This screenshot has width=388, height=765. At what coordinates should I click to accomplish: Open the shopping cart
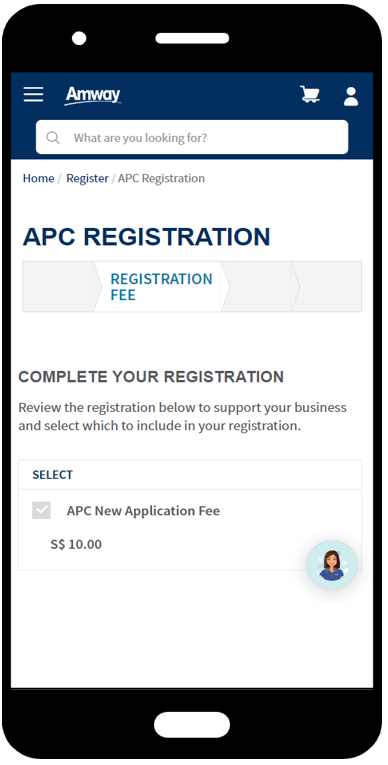tap(309, 94)
